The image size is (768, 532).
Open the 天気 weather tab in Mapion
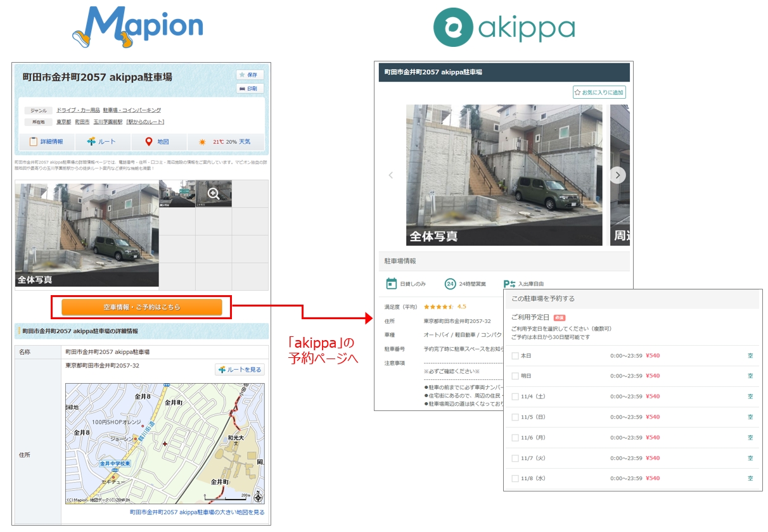point(225,142)
